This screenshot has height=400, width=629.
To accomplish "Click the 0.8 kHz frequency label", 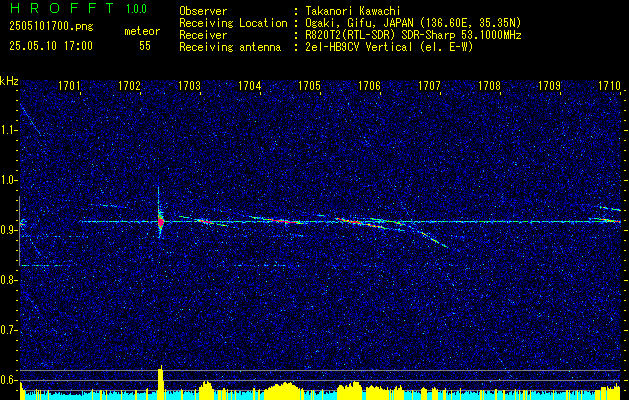I will 9,280.
